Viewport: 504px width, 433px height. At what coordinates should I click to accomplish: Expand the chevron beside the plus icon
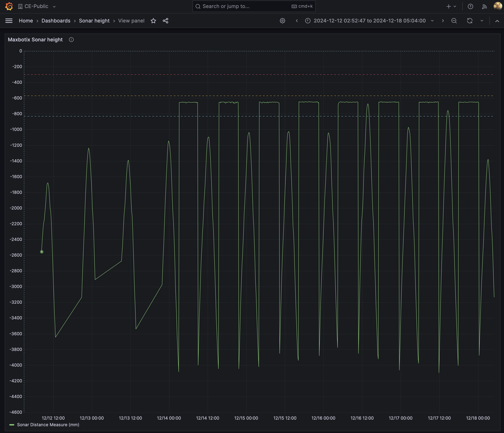click(x=455, y=7)
